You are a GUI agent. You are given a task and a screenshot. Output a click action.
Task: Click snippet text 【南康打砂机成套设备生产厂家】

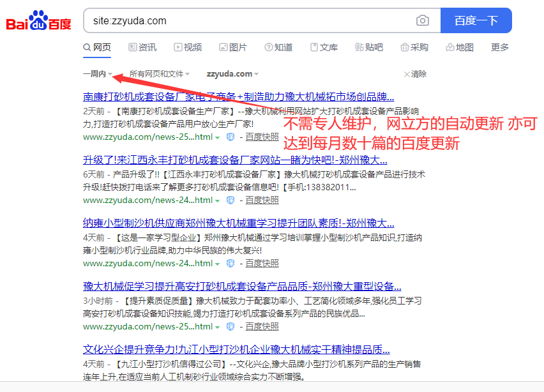click(174, 111)
